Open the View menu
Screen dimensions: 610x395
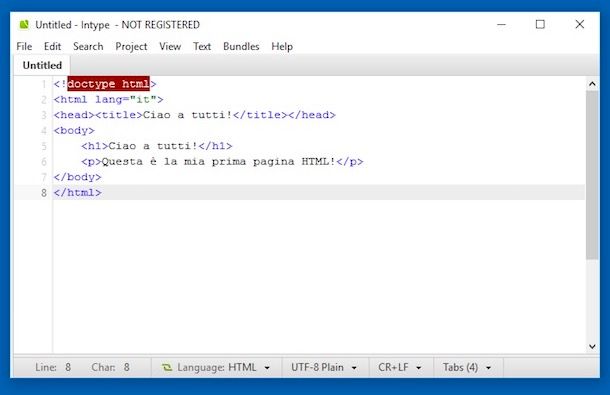click(x=170, y=46)
